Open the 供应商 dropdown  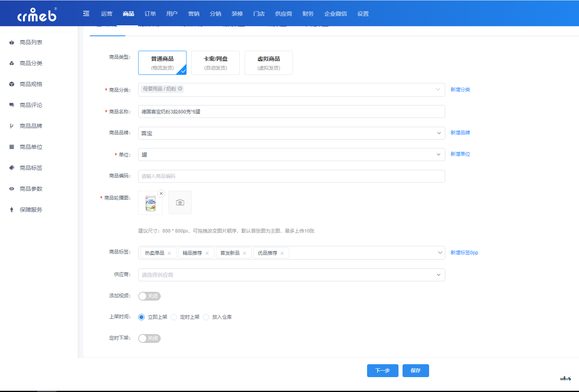(292, 275)
